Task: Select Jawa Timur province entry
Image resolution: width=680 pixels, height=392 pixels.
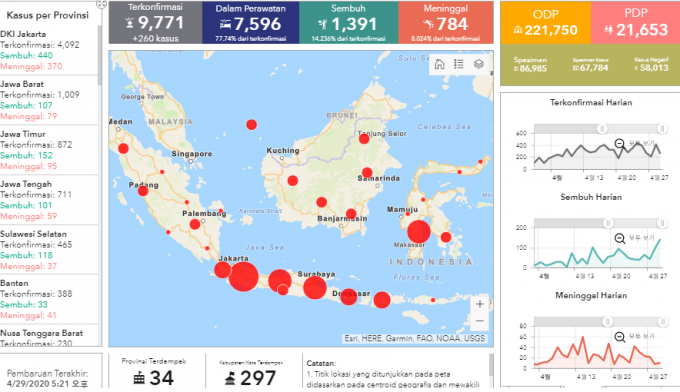Action: click(x=49, y=150)
